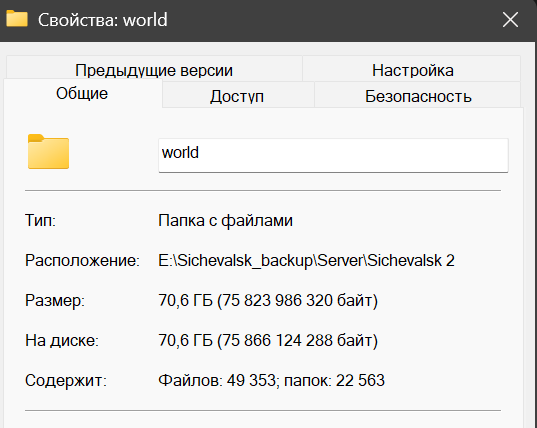Open the Настройка tab
The width and height of the screenshot is (537, 428).
point(412,70)
